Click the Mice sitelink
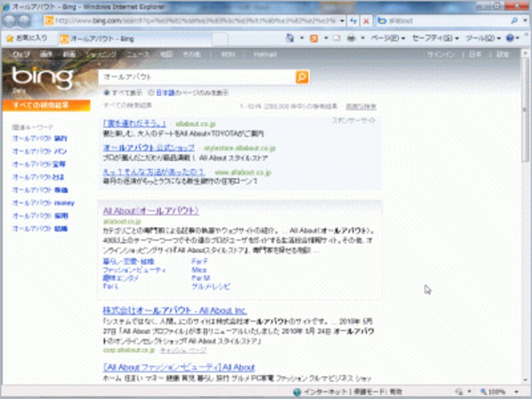Screen dimensions: 532x399 pyautogui.click(x=199, y=270)
